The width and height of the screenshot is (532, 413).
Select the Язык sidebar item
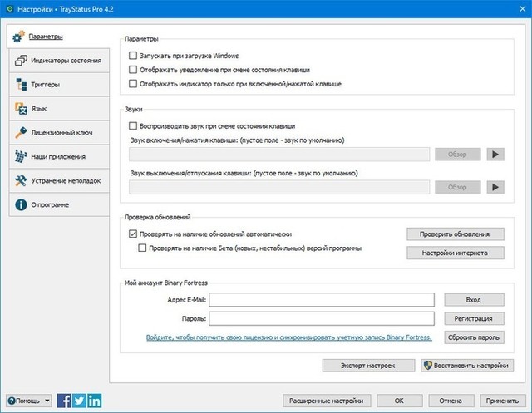[x=40, y=109]
